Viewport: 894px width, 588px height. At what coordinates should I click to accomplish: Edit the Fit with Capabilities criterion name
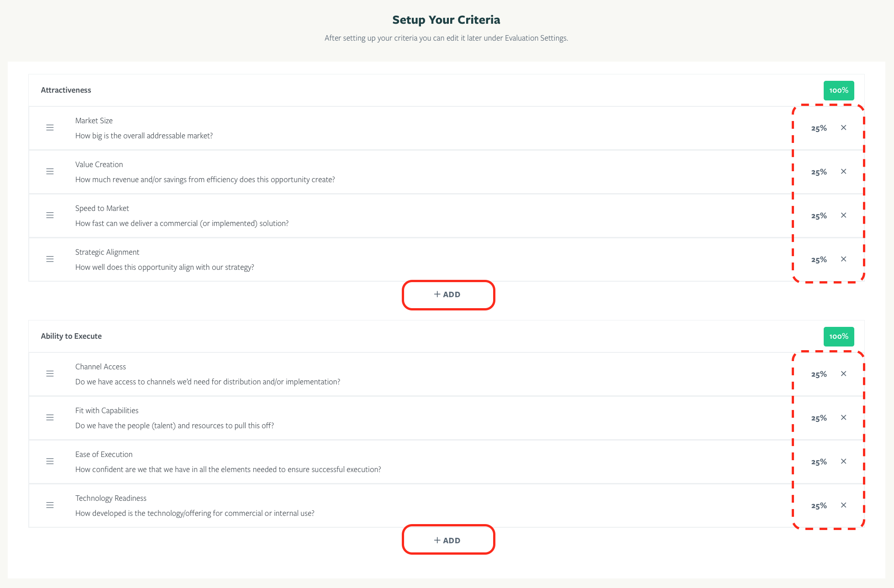(x=107, y=410)
